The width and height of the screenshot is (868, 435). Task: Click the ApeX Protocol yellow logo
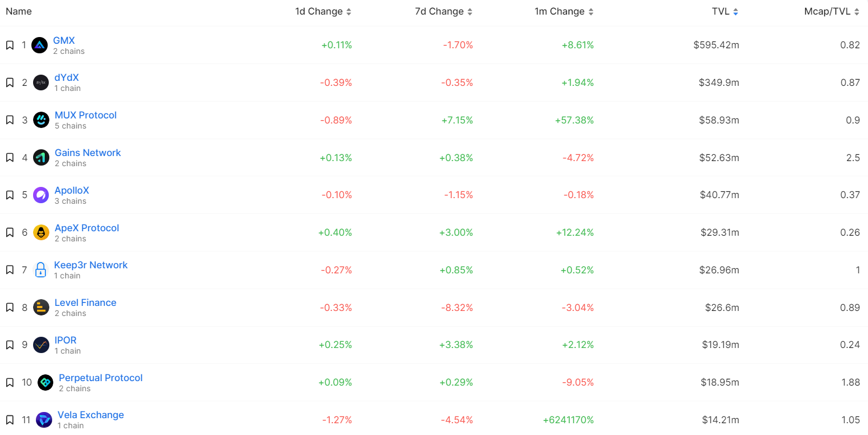pos(41,232)
